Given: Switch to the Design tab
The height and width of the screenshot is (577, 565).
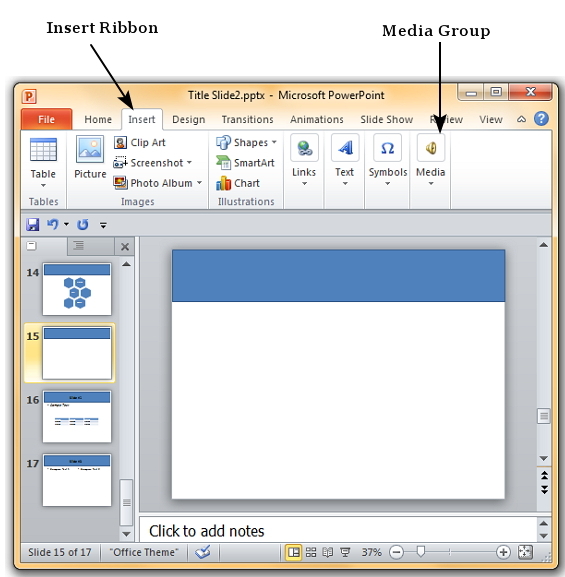Looking at the screenshot, I should pos(188,119).
